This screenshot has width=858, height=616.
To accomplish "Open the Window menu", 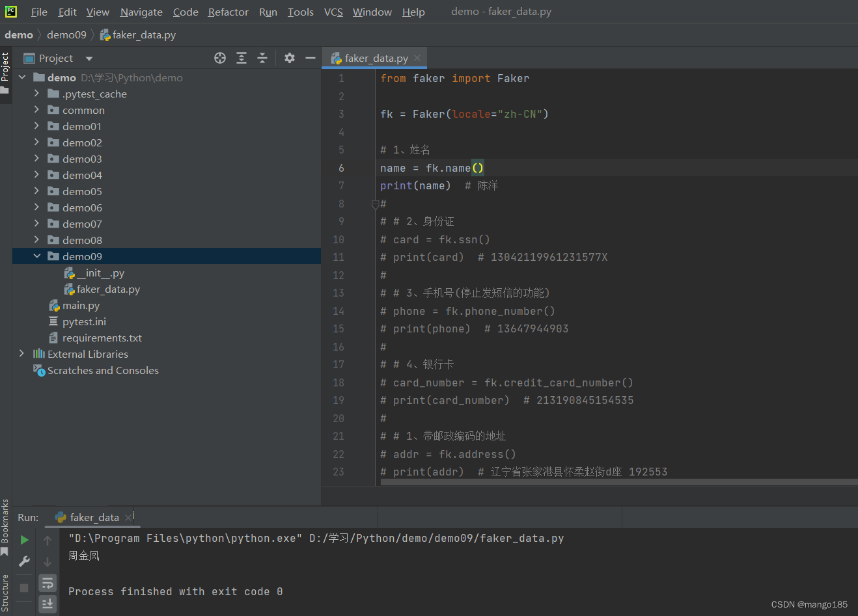I will [372, 12].
